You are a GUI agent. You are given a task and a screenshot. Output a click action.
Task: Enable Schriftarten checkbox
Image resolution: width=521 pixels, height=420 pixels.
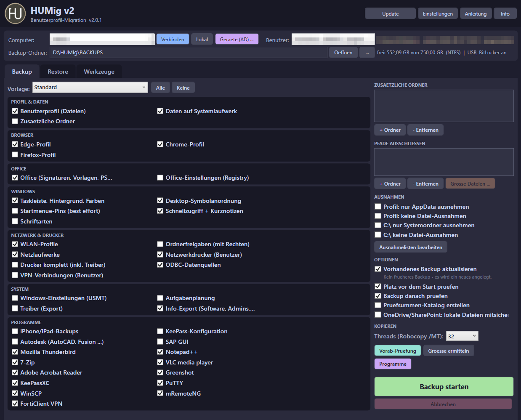pyautogui.click(x=15, y=221)
